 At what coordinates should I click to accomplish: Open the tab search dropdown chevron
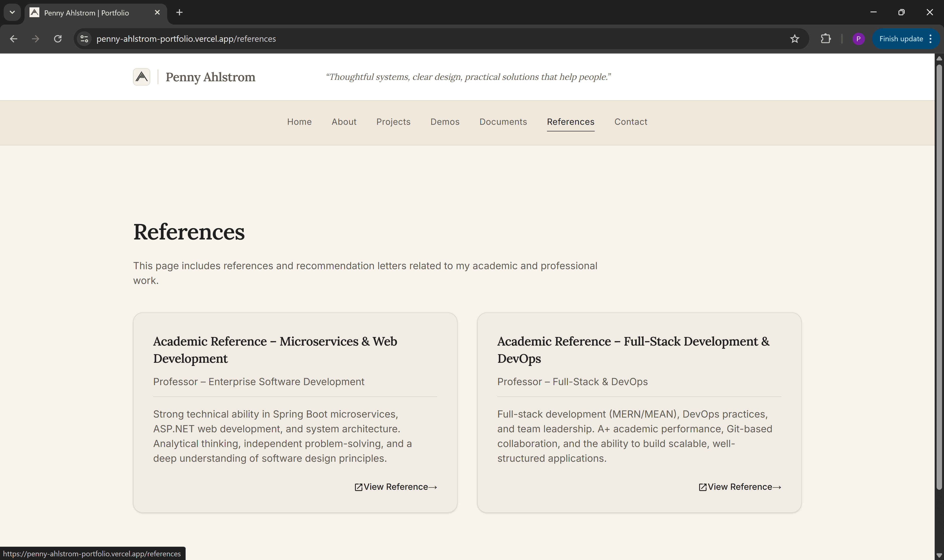coord(12,12)
